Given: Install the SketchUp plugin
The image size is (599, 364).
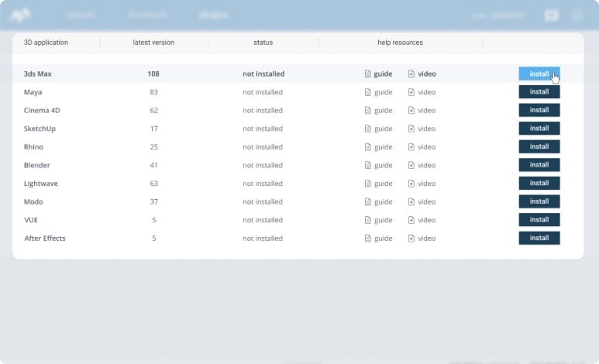Looking at the screenshot, I should click(x=539, y=129).
